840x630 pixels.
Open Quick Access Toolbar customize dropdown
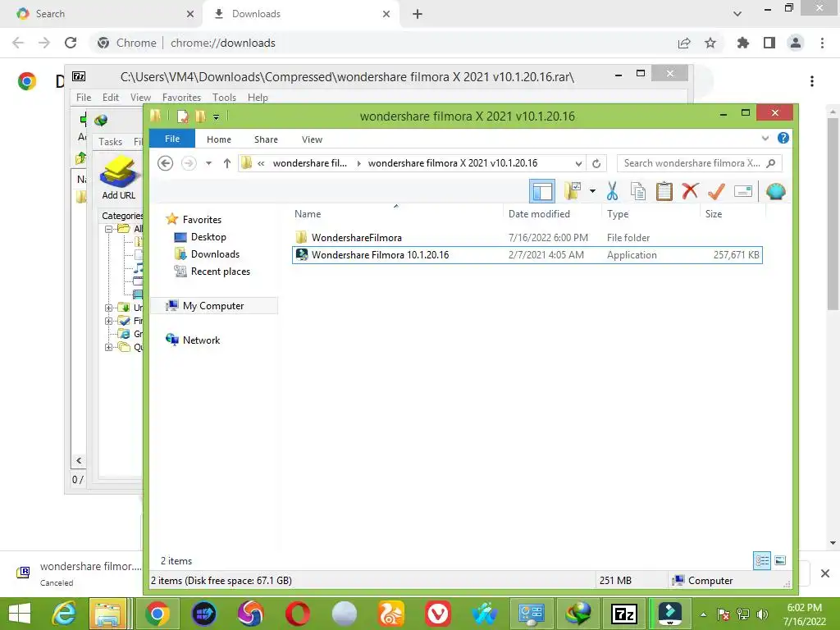click(216, 116)
